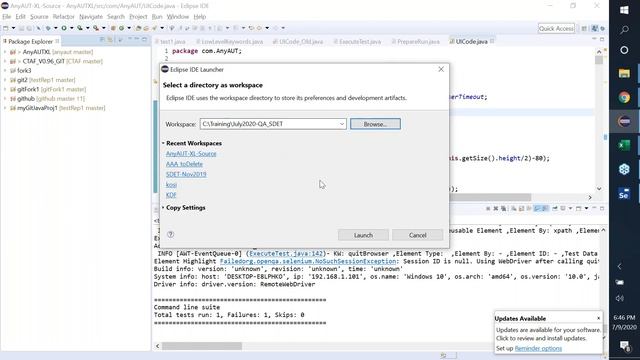Open the taskbar notification center icon
This screenshot has width=640, height=360.
624,346
